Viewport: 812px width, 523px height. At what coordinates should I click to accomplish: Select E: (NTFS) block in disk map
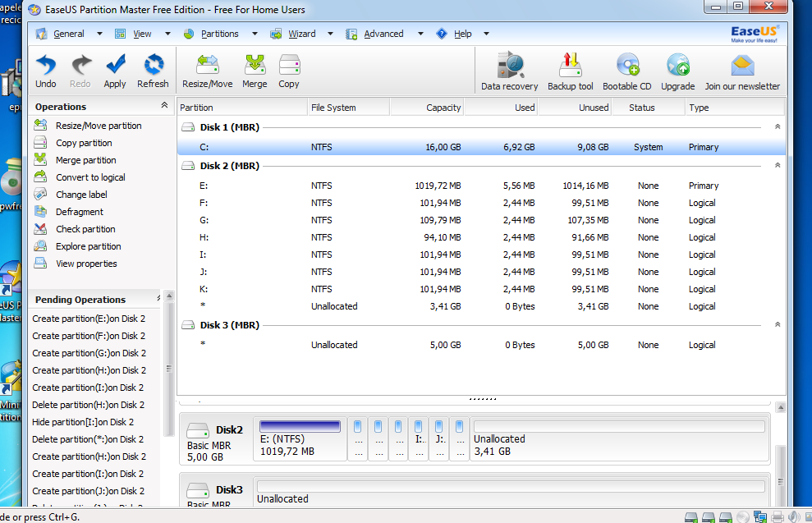[x=300, y=438]
